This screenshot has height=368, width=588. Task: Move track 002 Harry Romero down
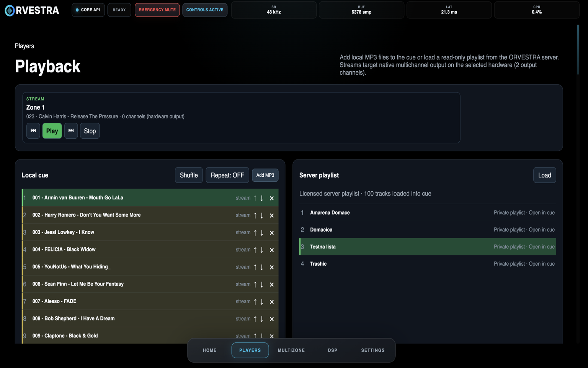(262, 215)
